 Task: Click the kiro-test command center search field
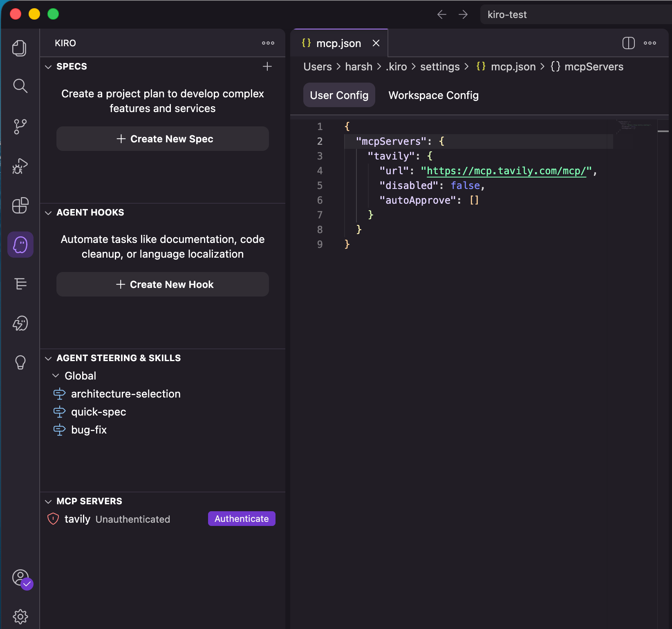[x=576, y=15]
